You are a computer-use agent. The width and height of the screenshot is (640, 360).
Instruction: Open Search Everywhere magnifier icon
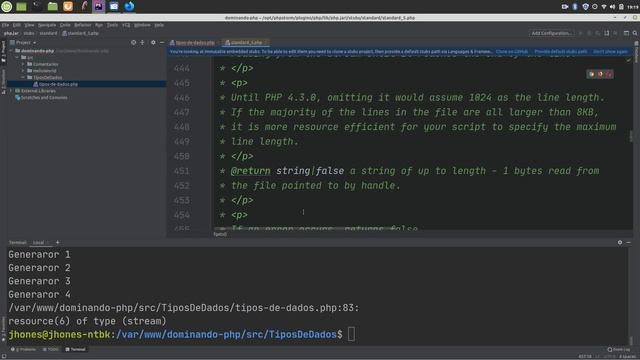click(635, 33)
